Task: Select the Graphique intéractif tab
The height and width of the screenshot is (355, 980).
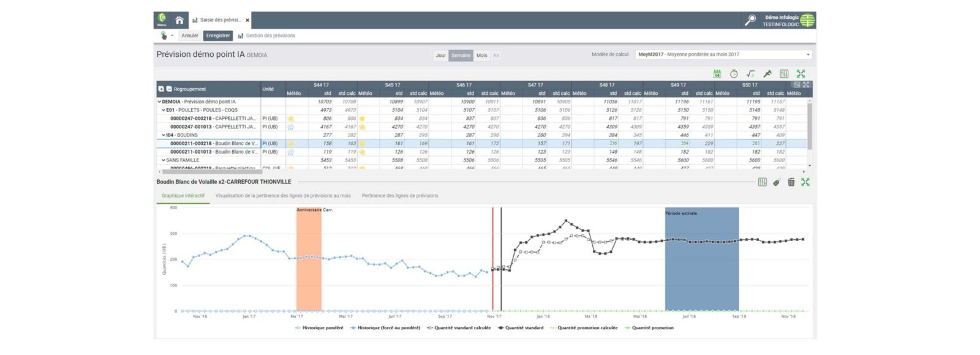Action: point(183,196)
